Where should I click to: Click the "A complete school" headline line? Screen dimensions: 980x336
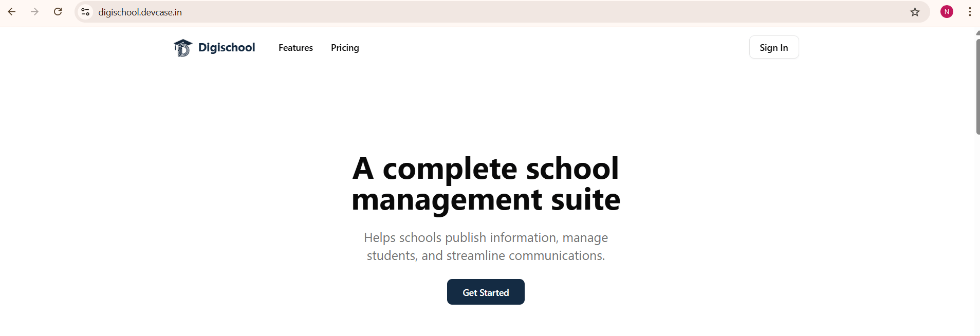pos(486,169)
